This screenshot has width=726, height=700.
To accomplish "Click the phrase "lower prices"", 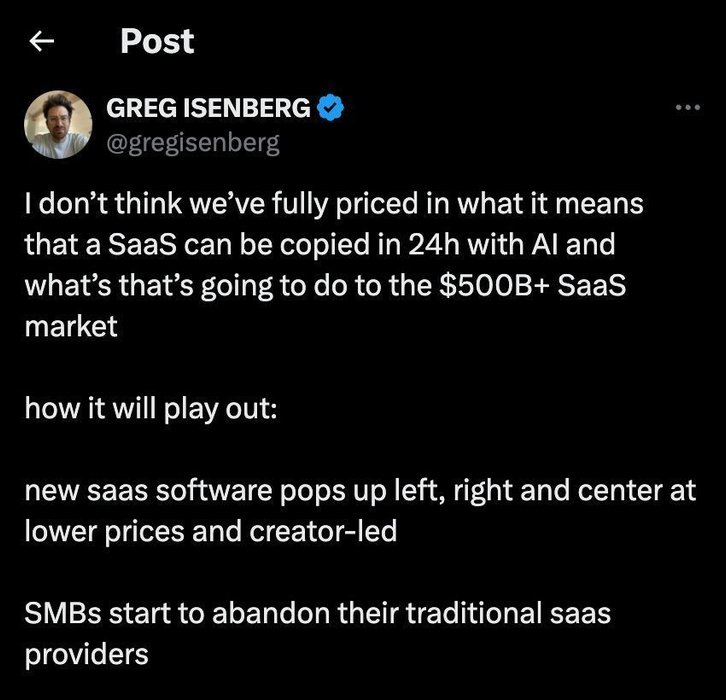I will [x=88, y=531].
